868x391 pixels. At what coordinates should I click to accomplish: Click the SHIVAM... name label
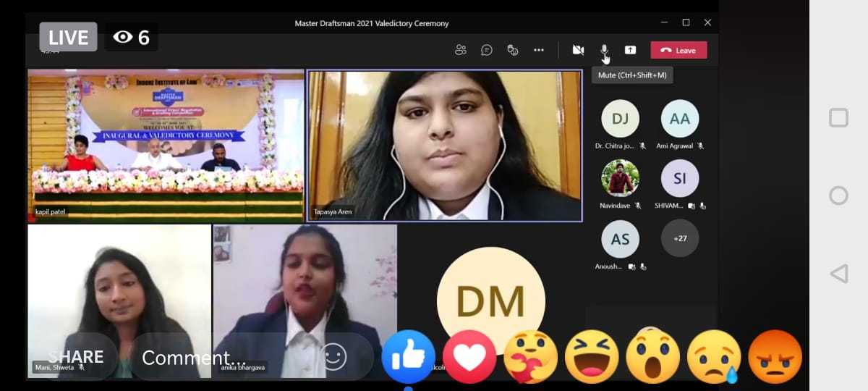point(669,206)
